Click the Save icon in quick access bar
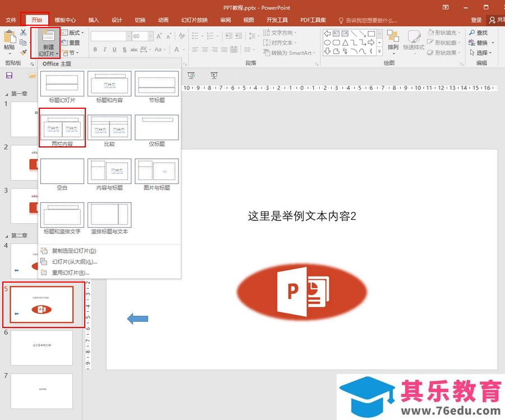The height and width of the screenshot is (420, 505). [x=9, y=75]
